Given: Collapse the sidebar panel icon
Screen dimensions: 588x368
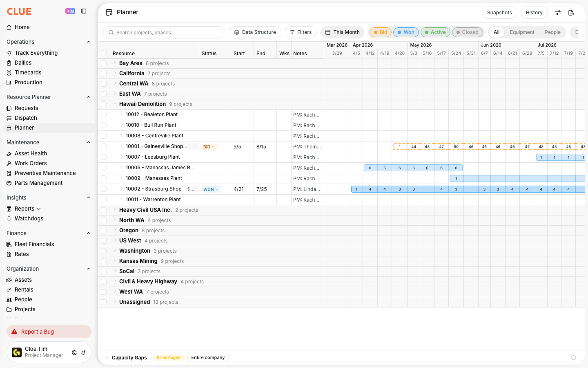Looking at the screenshot, I should 84,11.
